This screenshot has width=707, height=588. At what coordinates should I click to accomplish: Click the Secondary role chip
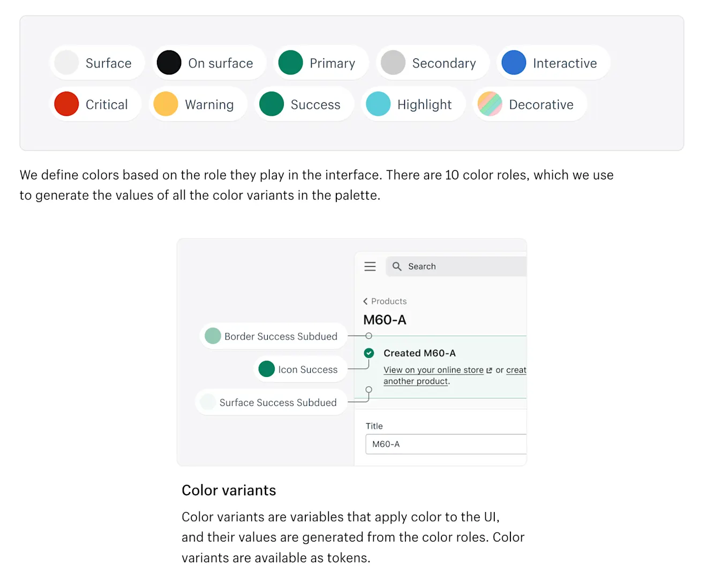[x=433, y=63]
